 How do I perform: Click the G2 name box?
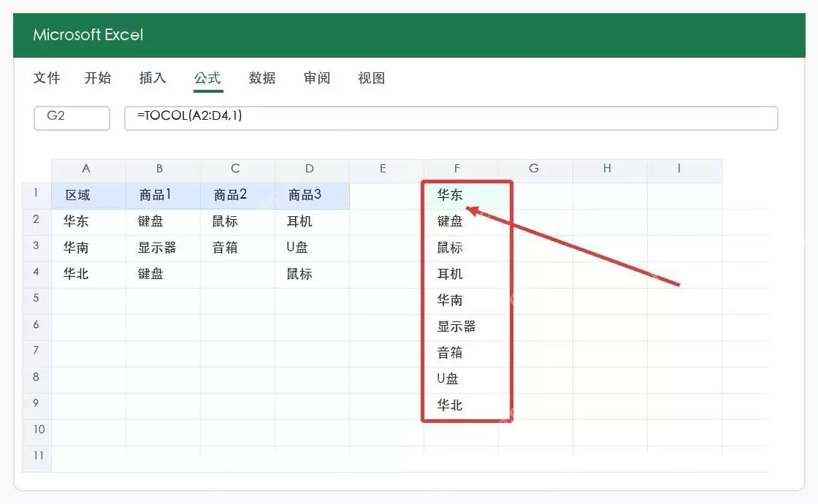(x=72, y=118)
